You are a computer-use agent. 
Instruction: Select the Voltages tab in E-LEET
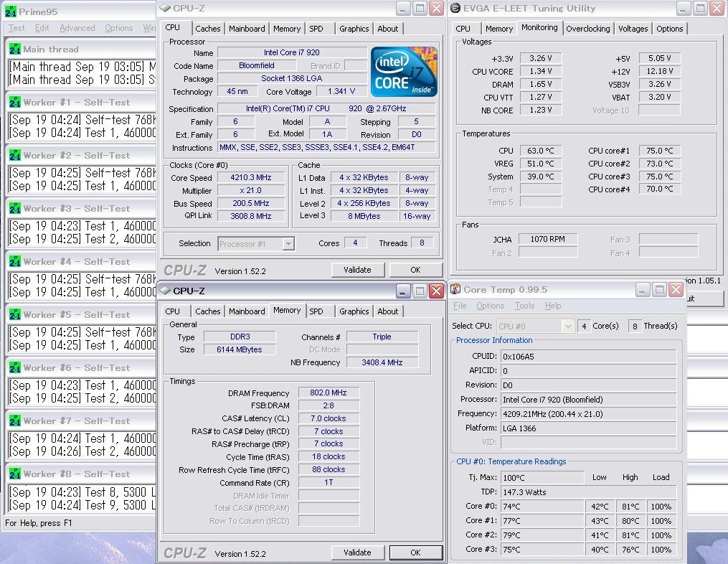point(633,29)
